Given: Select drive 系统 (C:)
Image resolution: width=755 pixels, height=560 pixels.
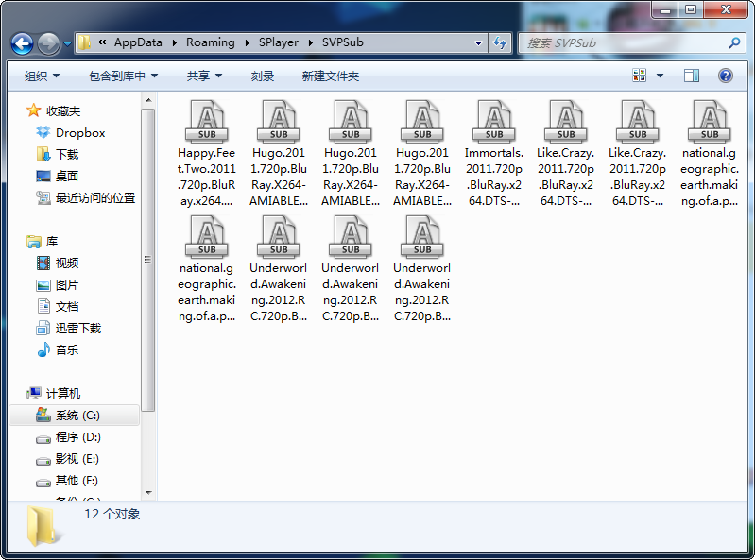Looking at the screenshot, I should click(75, 416).
